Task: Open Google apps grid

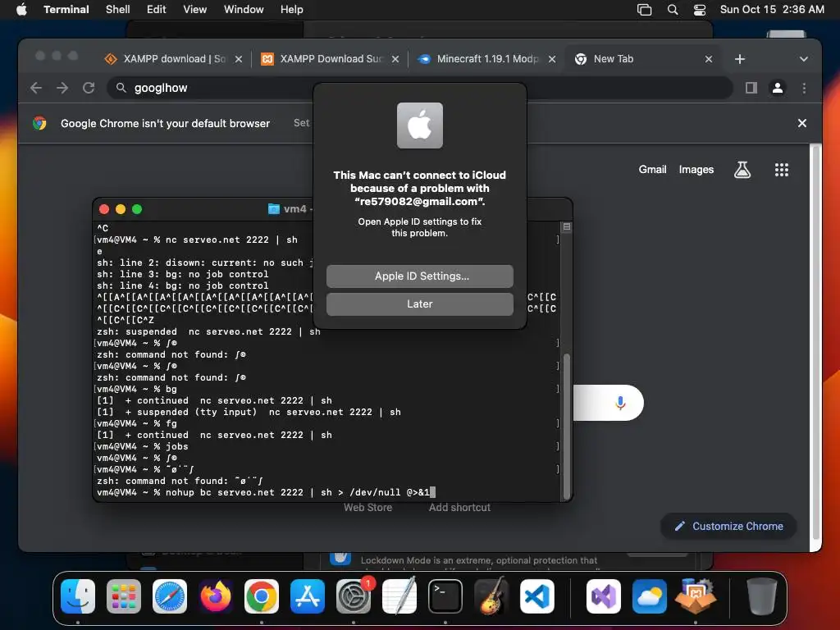Action: tap(781, 170)
